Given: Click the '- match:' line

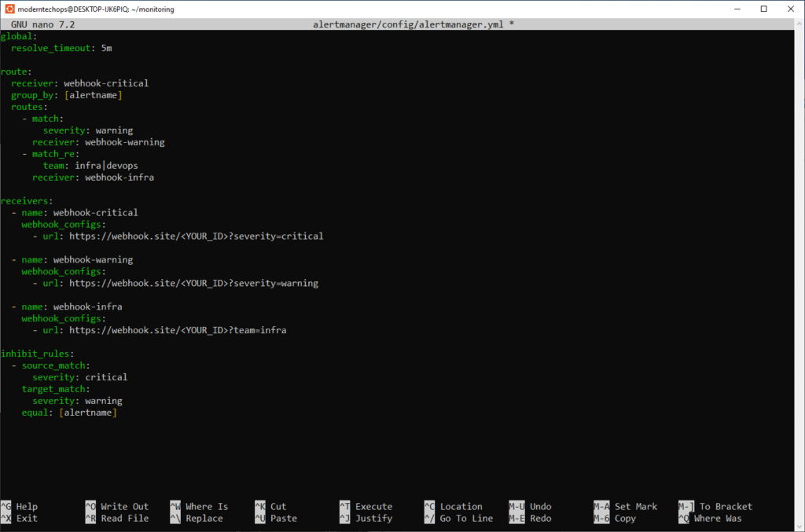Looking at the screenshot, I should pos(42,119).
